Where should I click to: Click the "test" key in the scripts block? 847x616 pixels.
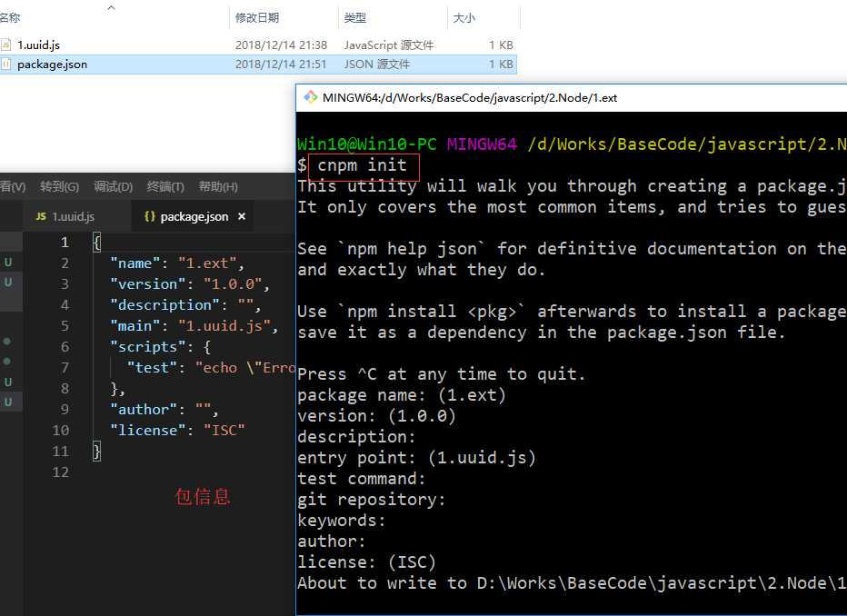tap(153, 368)
